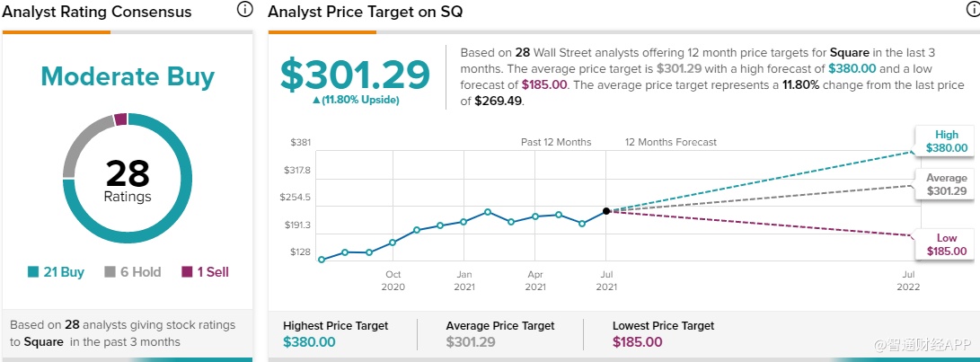The image size is (980, 362).
Task: Click the High $380.00 forecast label
Action: click(x=946, y=142)
